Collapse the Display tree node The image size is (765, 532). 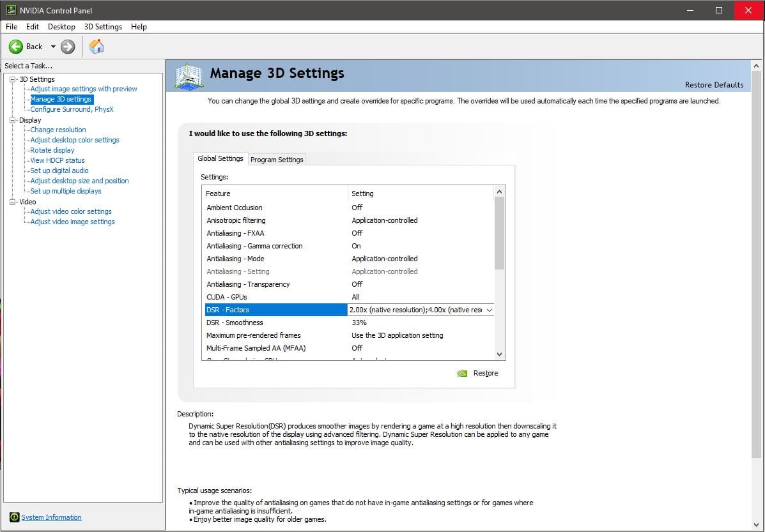click(x=13, y=121)
